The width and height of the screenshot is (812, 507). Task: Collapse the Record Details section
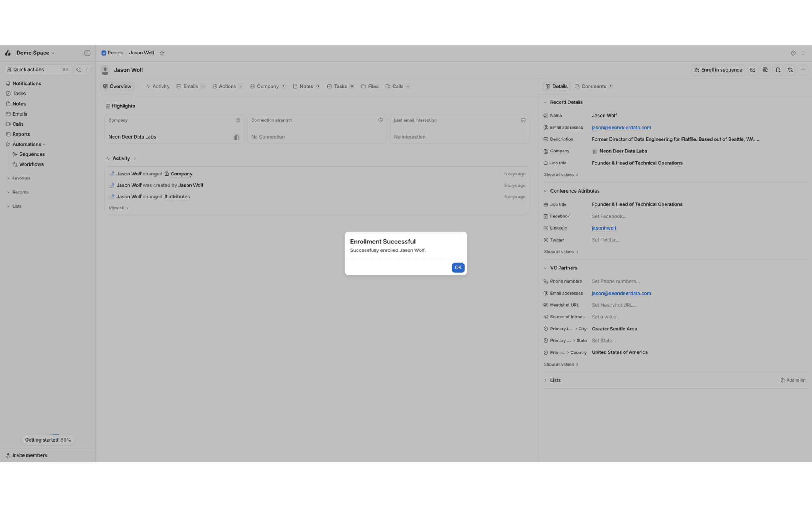[545, 102]
